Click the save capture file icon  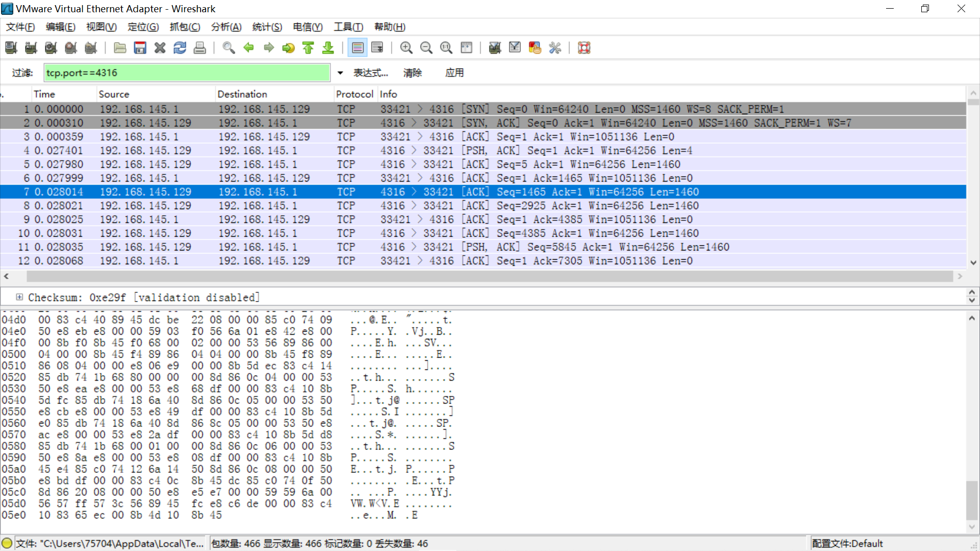click(x=140, y=48)
